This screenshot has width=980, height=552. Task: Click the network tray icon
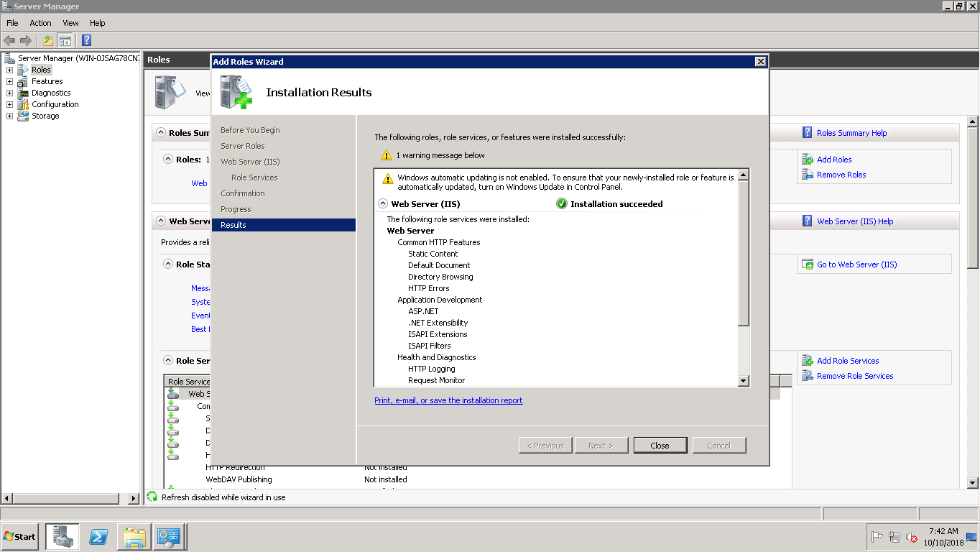[895, 537]
